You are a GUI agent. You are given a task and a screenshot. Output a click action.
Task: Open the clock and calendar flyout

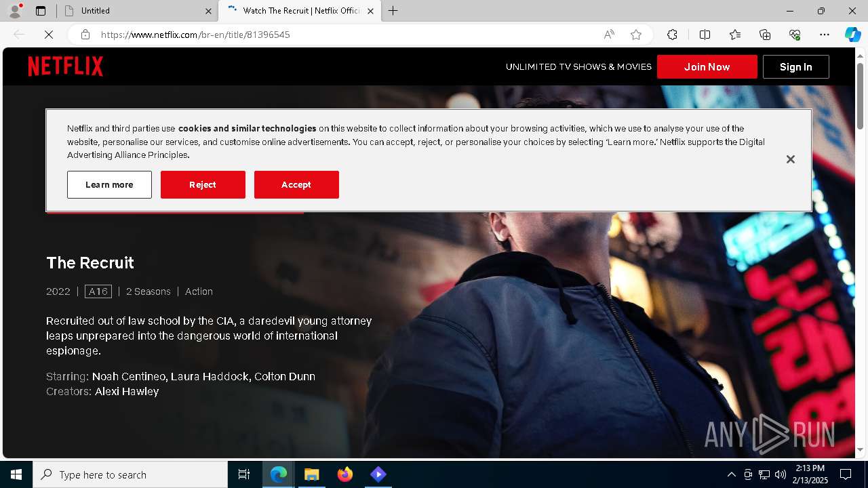click(810, 474)
